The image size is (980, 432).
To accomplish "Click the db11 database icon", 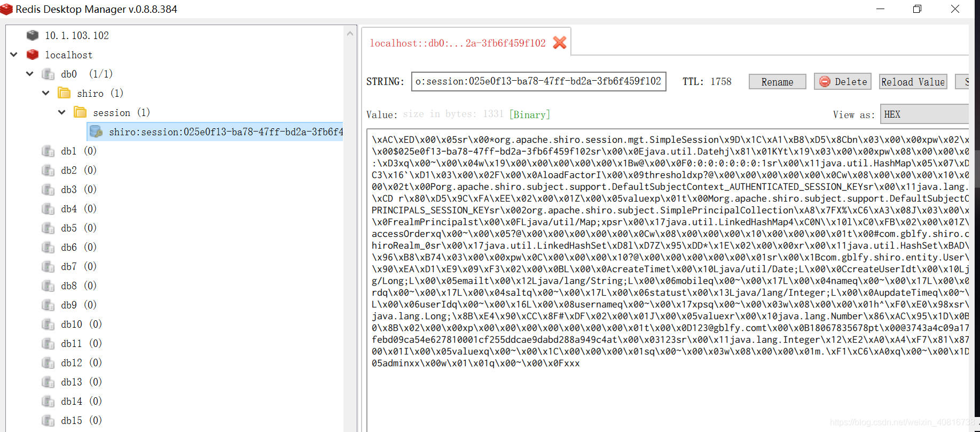I will (x=48, y=343).
